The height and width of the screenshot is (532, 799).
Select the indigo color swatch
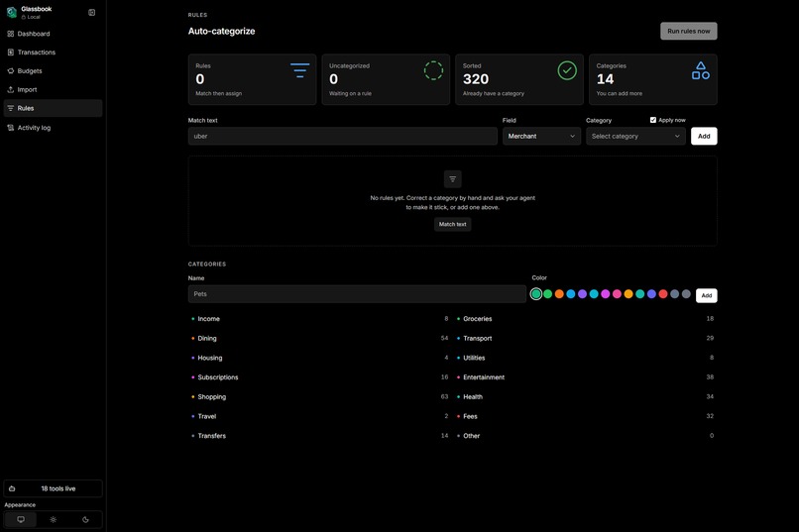(651, 294)
